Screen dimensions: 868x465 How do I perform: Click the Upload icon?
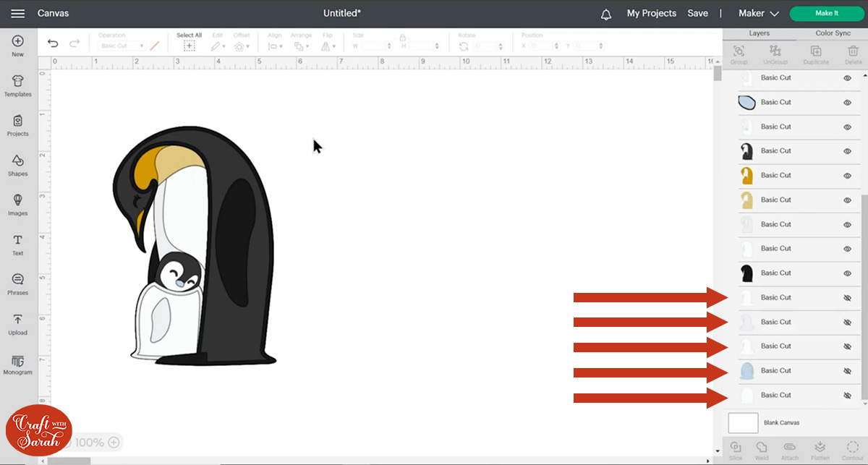17,320
